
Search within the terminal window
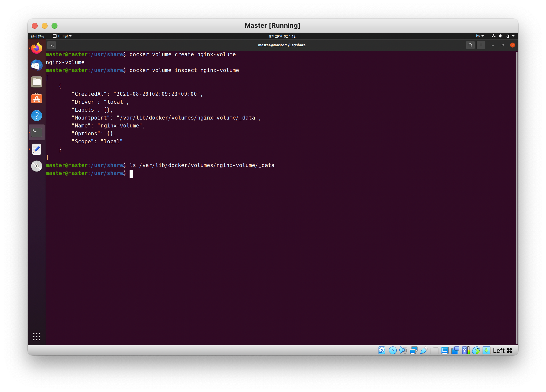(470, 45)
